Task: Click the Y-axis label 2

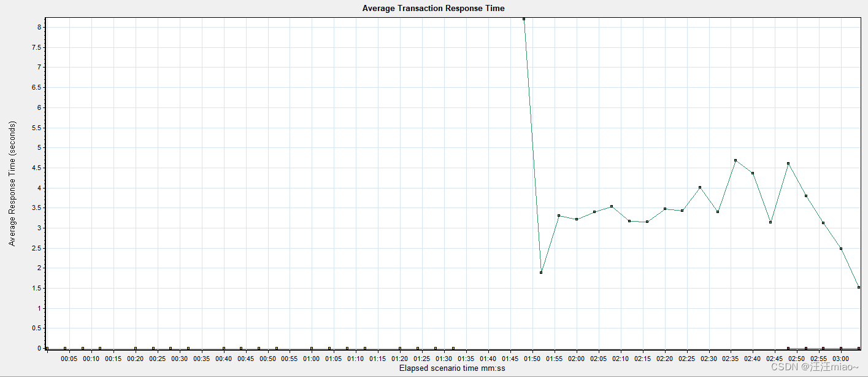Action: point(39,268)
